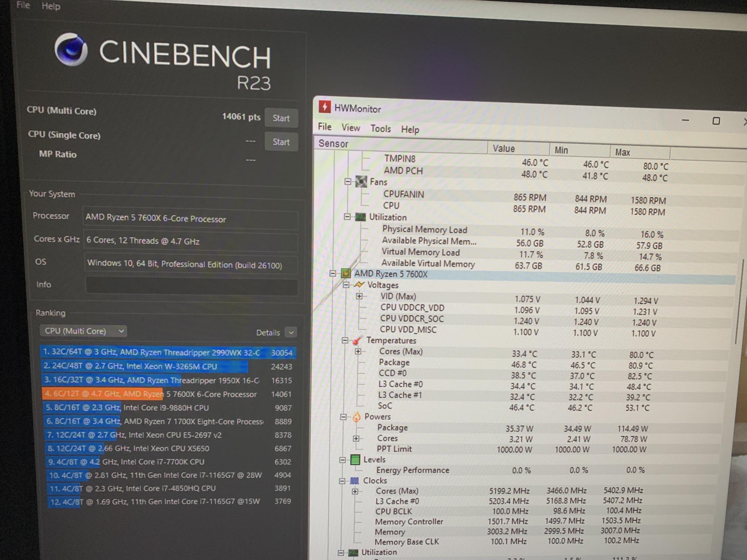Open Cinebench Help menu
This screenshot has width=747, height=560.
(51, 6)
